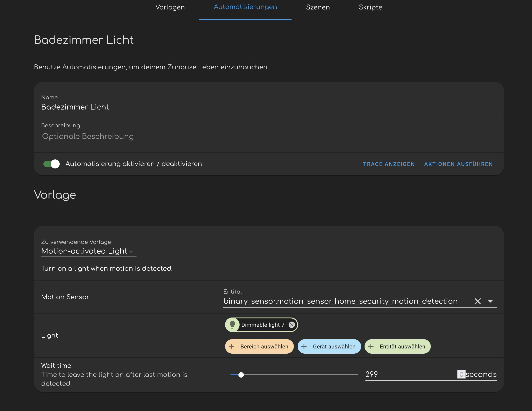
Task: Switch to the Vorlagen tab
Action: tap(170, 7)
